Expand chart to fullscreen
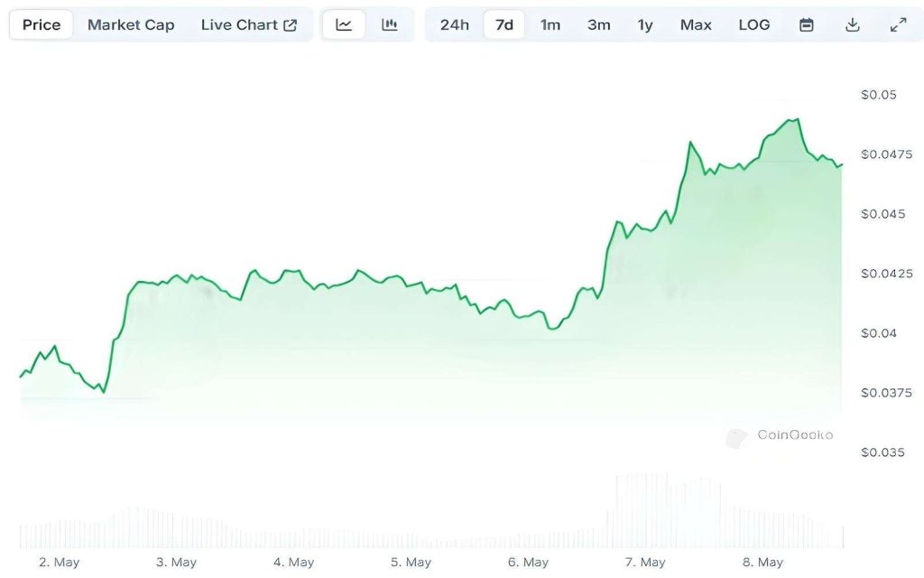924x578 pixels. tap(899, 24)
